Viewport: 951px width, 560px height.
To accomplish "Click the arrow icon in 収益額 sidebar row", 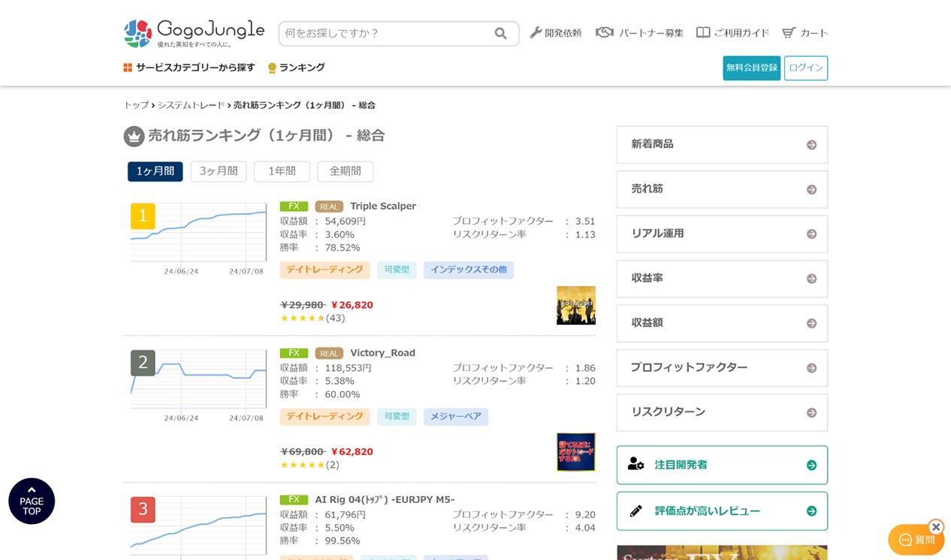I will click(811, 324).
